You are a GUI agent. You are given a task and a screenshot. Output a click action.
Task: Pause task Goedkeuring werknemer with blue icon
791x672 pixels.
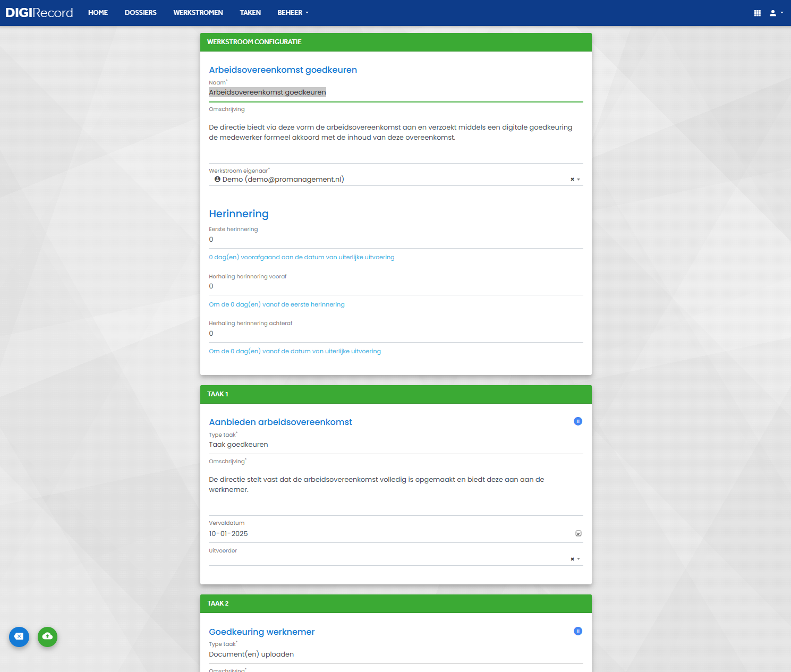pos(578,631)
